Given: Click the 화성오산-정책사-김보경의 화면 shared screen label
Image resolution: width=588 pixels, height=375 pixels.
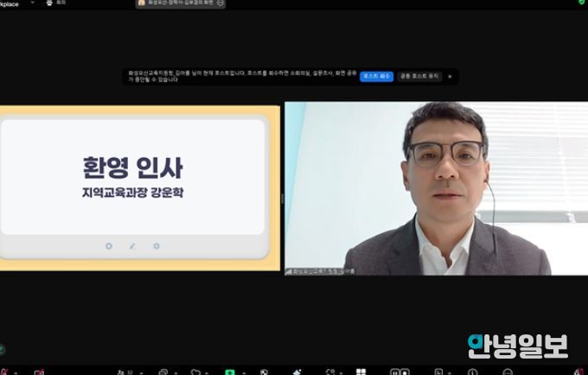Looking at the screenshot, I should tap(181, 3).
